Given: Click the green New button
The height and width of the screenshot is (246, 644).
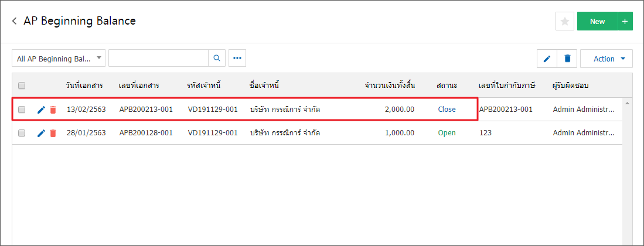Looking at the screenshot, I should tap(597, 21).
